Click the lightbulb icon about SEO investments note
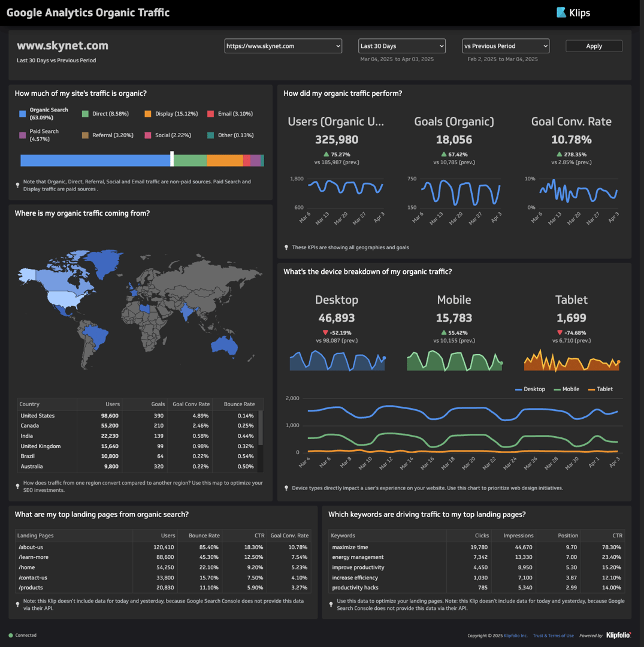This screenshot has width=644, height=647. (x=17, y=486)
